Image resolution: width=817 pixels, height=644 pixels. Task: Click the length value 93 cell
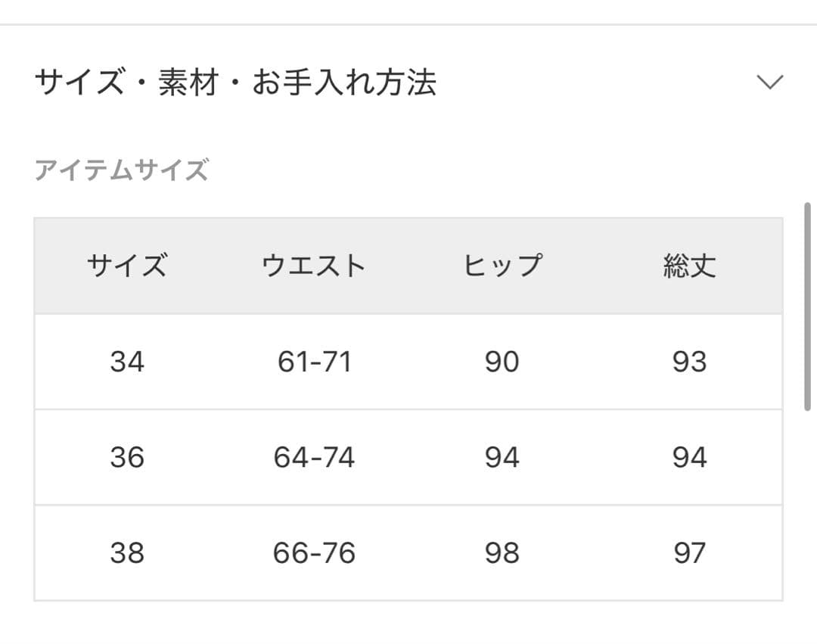pyautogui.click(x=689, y=362)
